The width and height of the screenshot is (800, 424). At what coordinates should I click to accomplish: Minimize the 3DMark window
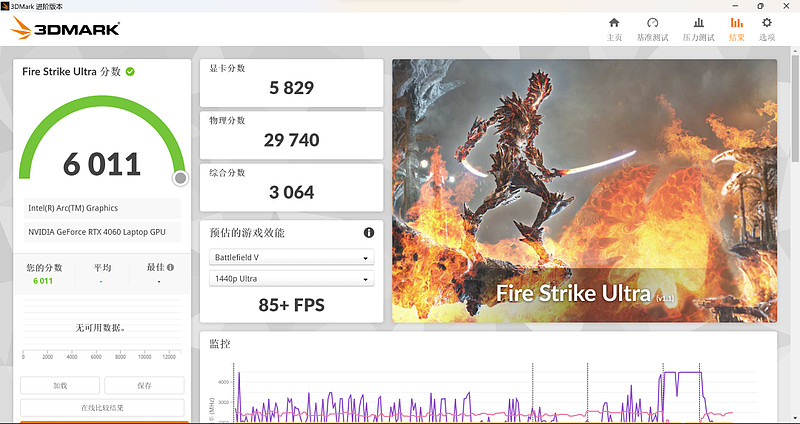click(x=735, y=6)
